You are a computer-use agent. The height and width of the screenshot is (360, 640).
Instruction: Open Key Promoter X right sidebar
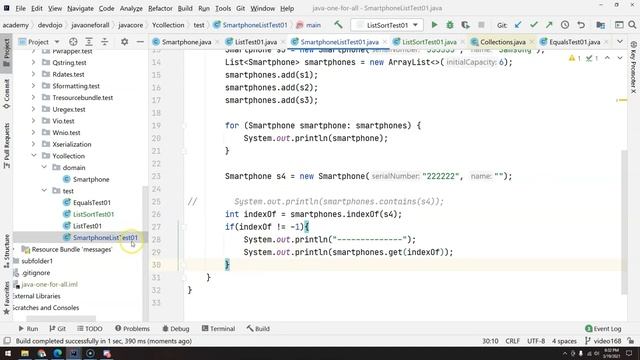pyautogui.click(x=633, y=67)
